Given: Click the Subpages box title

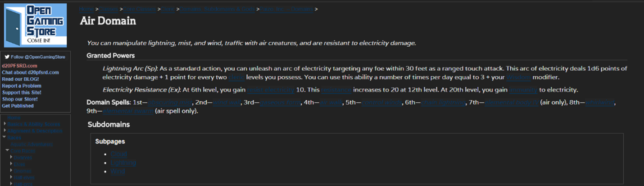Looking at the screenshot, I should [110, 142].
